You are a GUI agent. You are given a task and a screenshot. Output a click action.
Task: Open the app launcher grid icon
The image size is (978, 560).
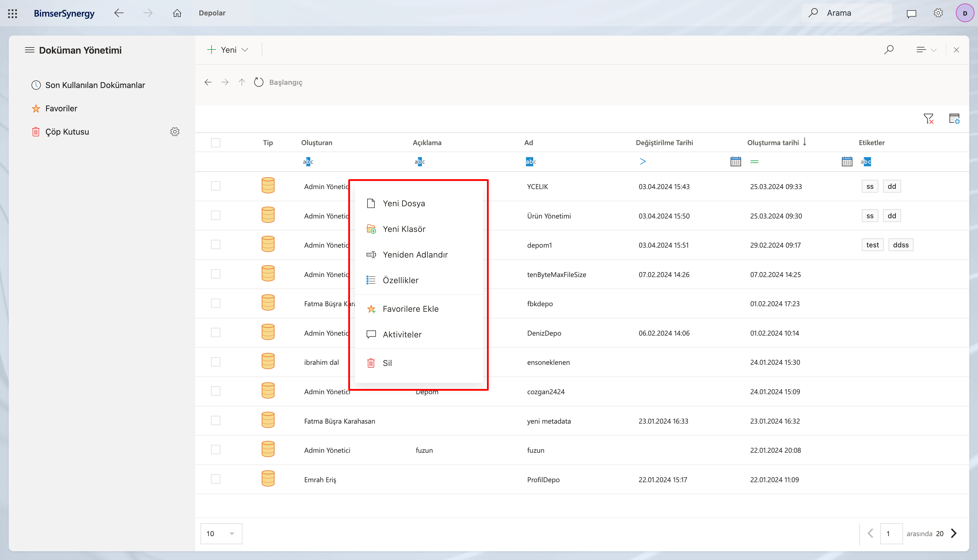point(13,13)
